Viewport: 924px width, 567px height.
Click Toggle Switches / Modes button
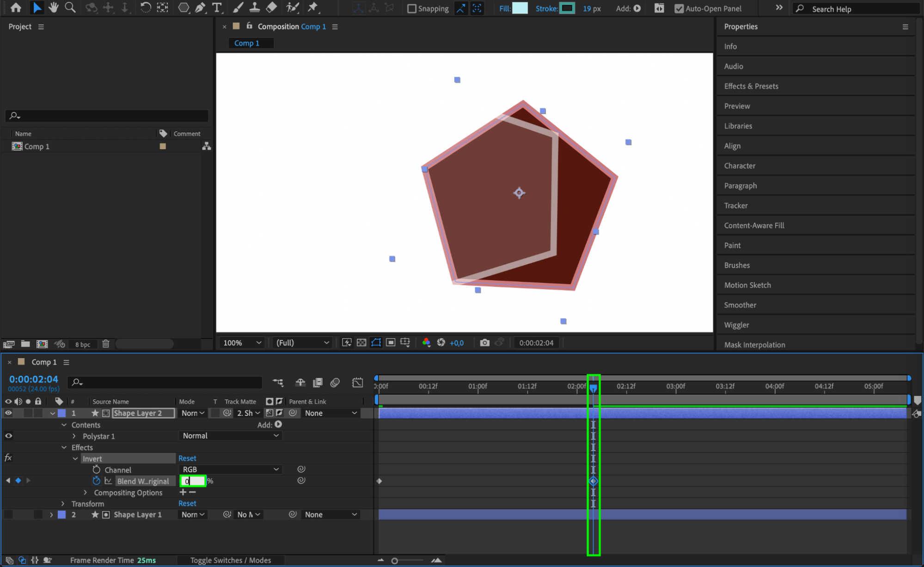tap(231, 560)
